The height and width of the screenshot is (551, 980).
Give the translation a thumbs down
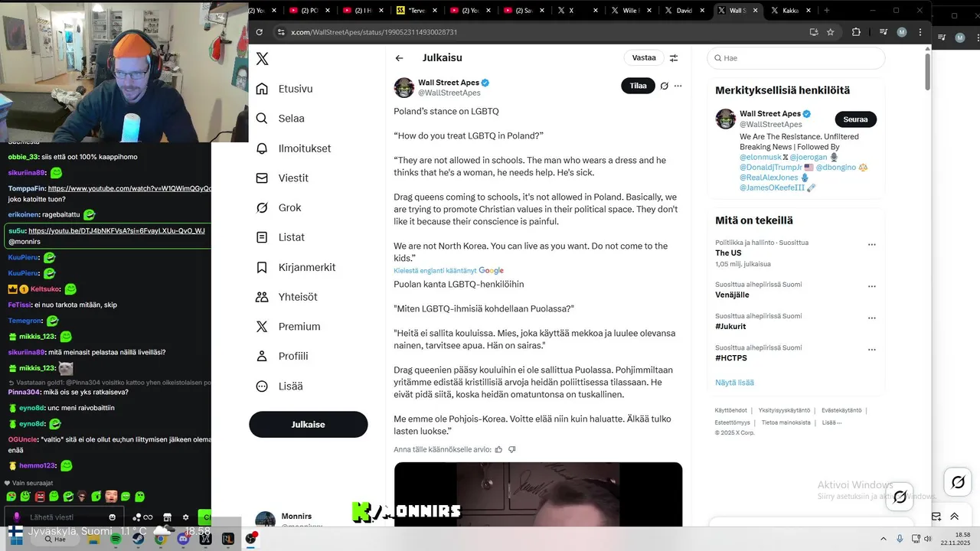[512, 449]
